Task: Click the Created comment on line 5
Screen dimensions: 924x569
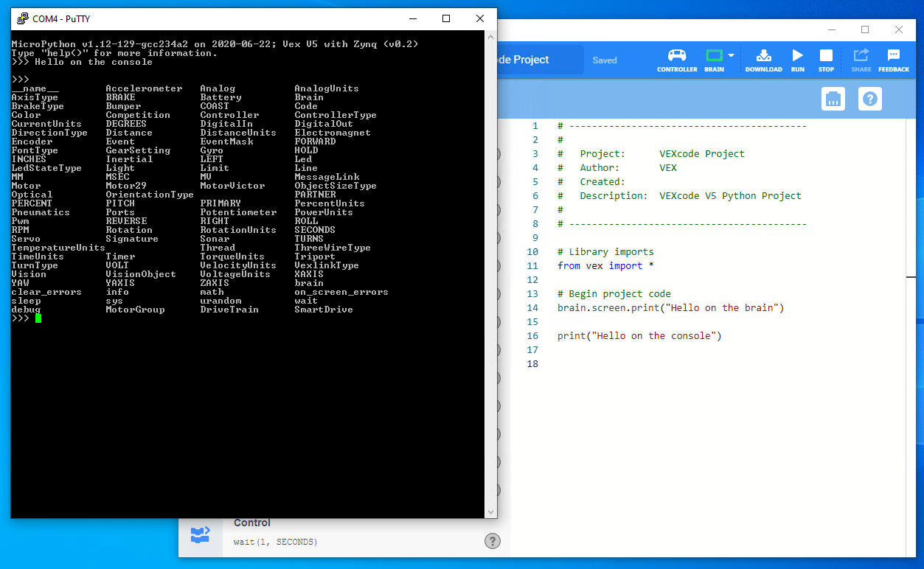Action: [x=591, y=181]
